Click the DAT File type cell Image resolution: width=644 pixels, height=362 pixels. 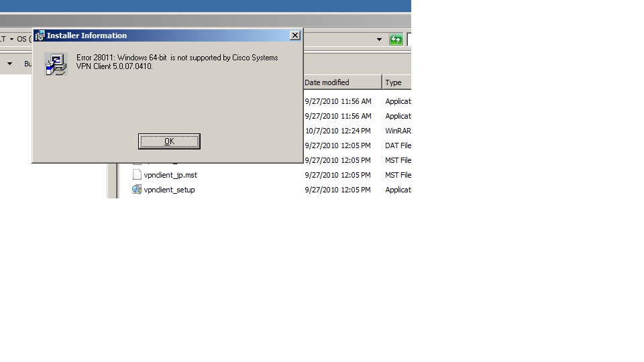click(x=398, y=145)
